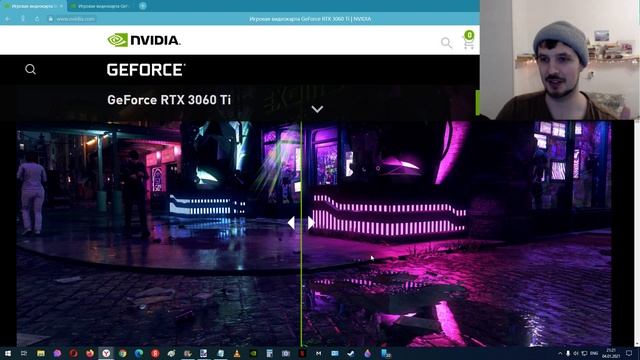Click the browser reload icon
The width and height of the screenshot is (640, 360).
[x=37, y=19]
